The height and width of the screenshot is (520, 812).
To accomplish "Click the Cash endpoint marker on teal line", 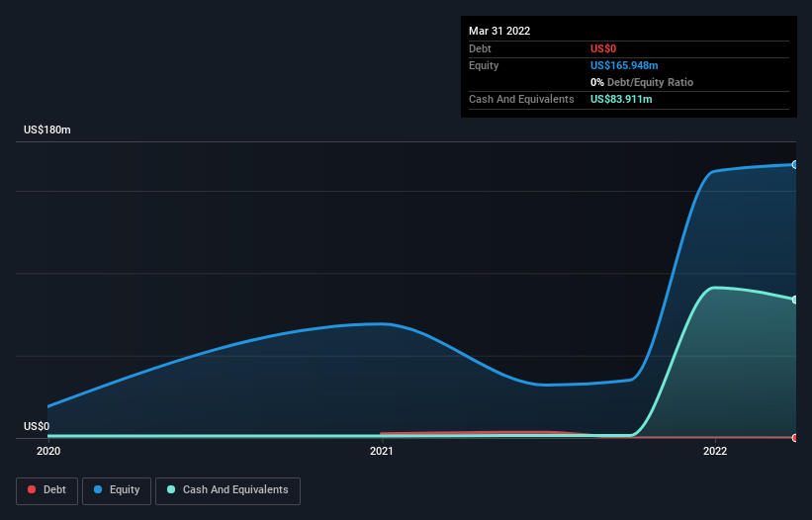I will point(795,300).
